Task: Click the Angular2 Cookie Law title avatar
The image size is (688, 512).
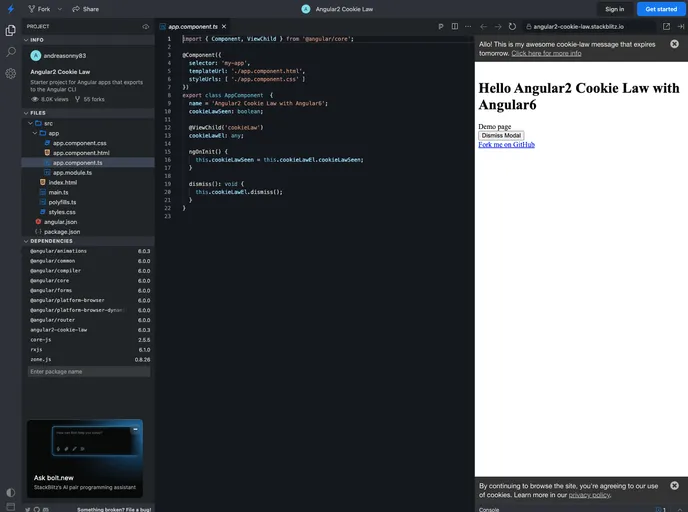Action: point(306,9)
